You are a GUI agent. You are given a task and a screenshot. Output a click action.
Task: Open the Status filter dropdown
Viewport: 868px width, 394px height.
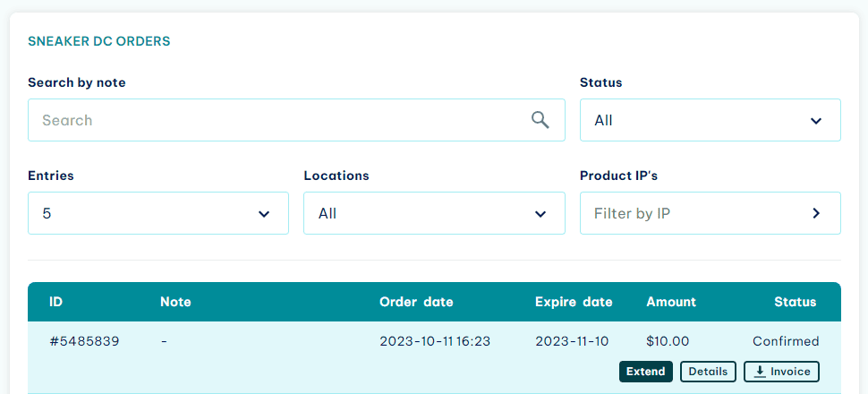tap(711, 120)
